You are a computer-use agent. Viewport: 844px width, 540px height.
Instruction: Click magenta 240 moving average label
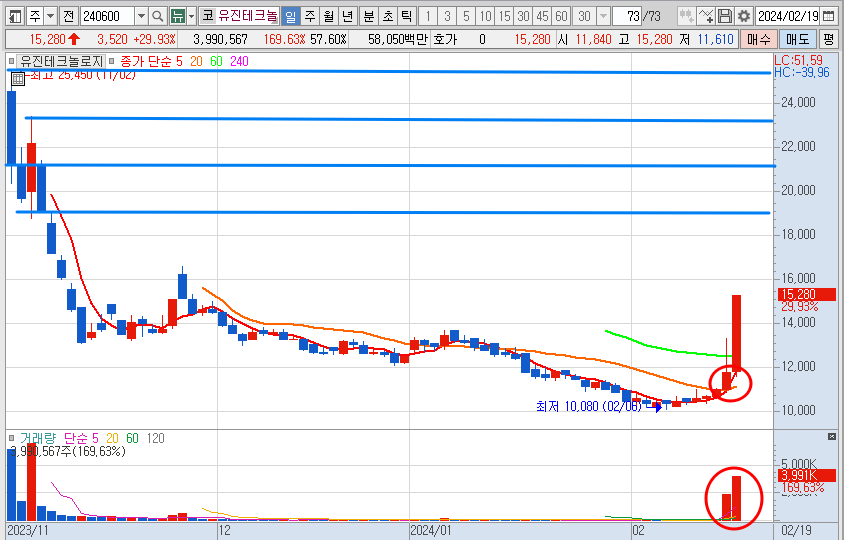point(239,61)
